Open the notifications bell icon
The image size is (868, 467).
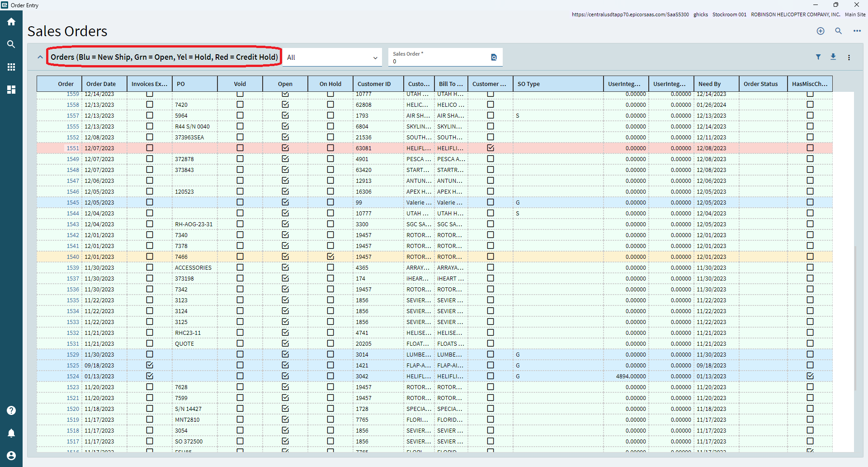point(11,433)
